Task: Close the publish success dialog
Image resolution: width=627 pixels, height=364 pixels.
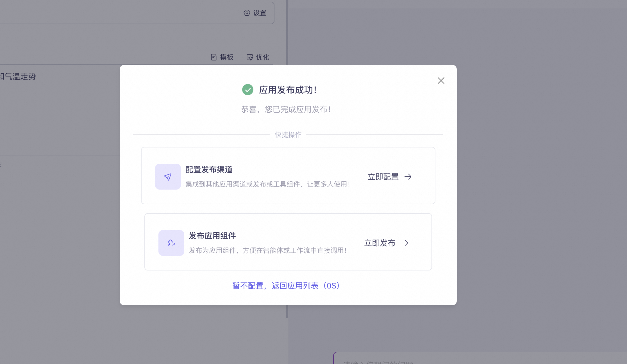Action: point(441,81)
